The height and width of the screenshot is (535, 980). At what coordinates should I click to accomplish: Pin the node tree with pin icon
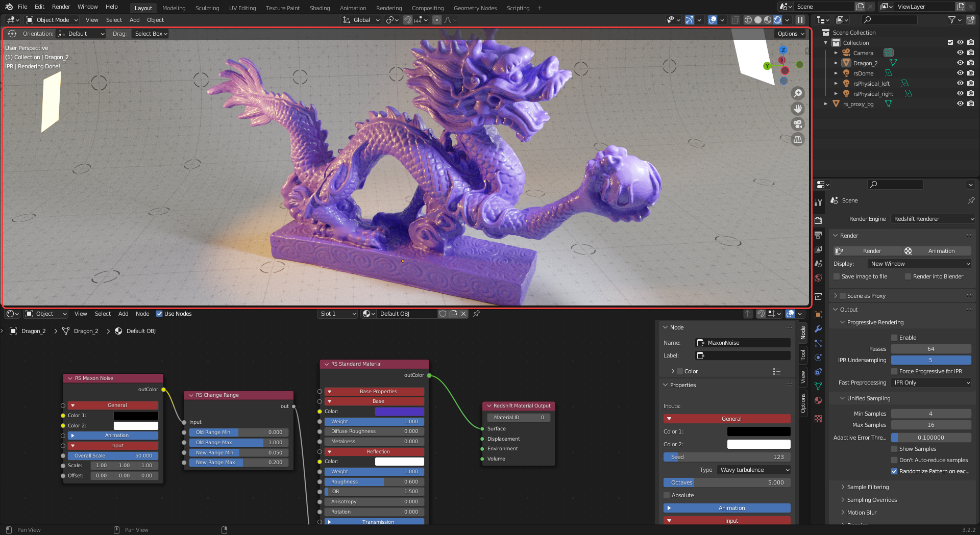[476, 314]
